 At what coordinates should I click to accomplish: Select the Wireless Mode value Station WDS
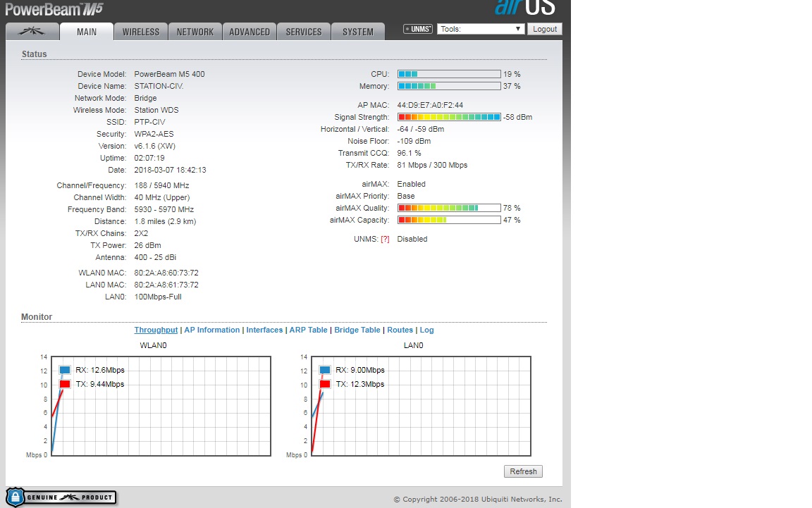[x=156, y=110]
